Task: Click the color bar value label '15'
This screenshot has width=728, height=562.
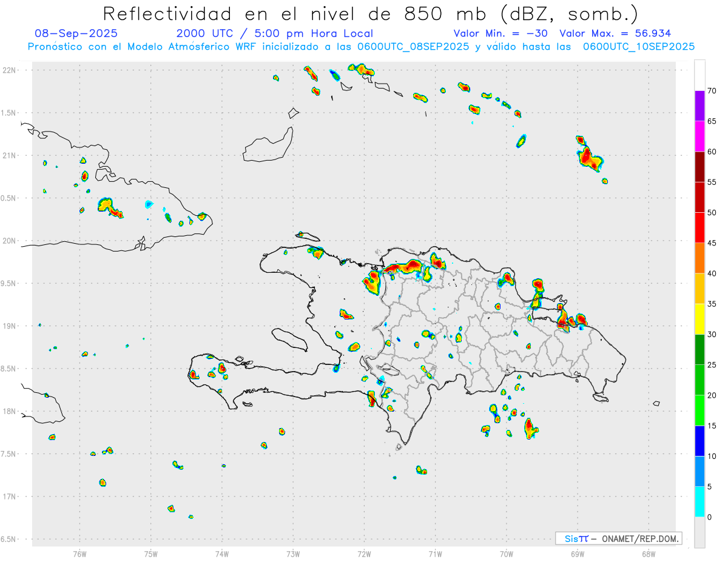Action: (x=712, y=426)
